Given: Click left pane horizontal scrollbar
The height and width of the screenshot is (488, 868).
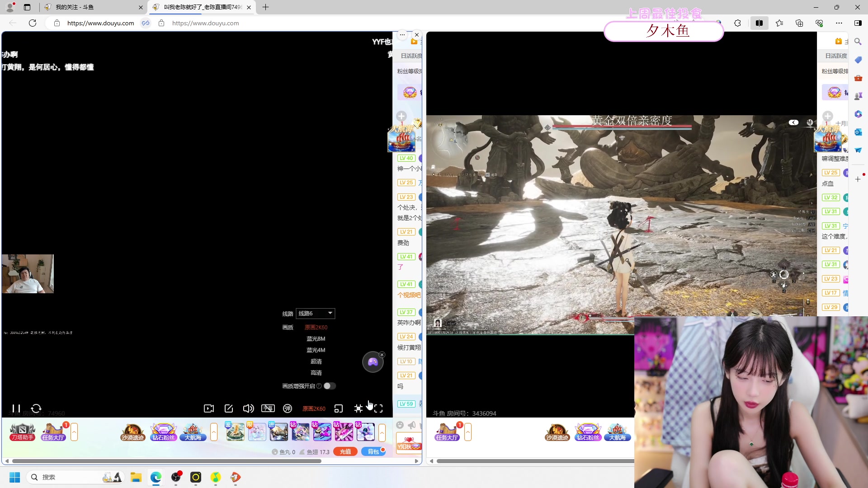Looking at the screenshot, I should (167, 461).
